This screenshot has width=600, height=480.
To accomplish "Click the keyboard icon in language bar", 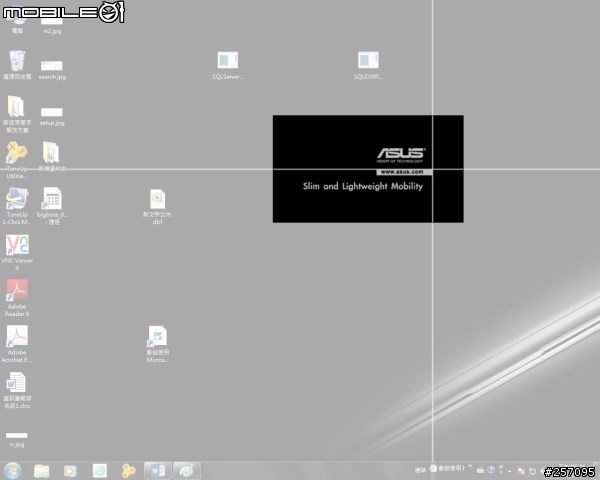I will point(481,470).
